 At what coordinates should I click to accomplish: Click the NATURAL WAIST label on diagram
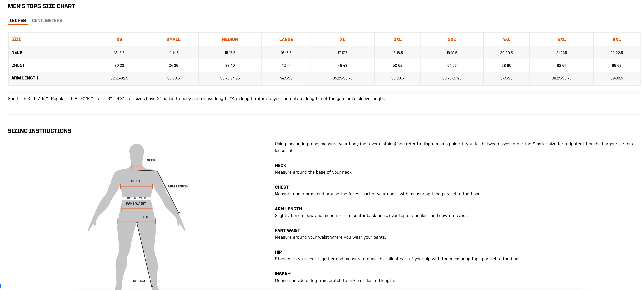click(137, 198)
